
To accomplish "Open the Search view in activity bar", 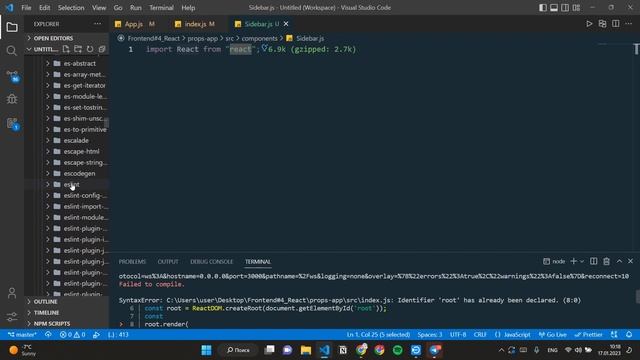I will pyautogui.click(x=12, y=51).
